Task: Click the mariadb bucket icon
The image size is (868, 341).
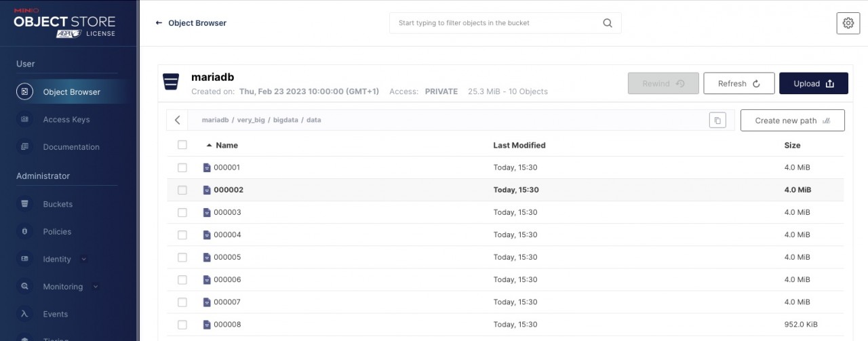Action: click(171, 83)
